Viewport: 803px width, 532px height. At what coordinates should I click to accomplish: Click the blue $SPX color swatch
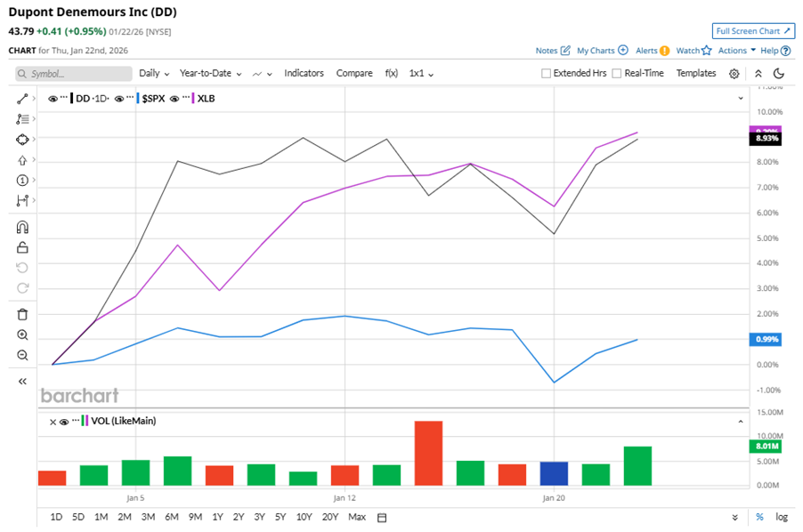[138, 98]
